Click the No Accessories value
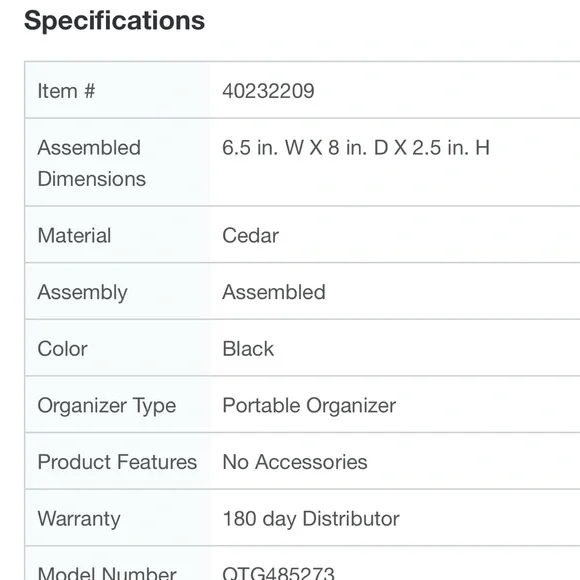 click(x=295, y=462)
